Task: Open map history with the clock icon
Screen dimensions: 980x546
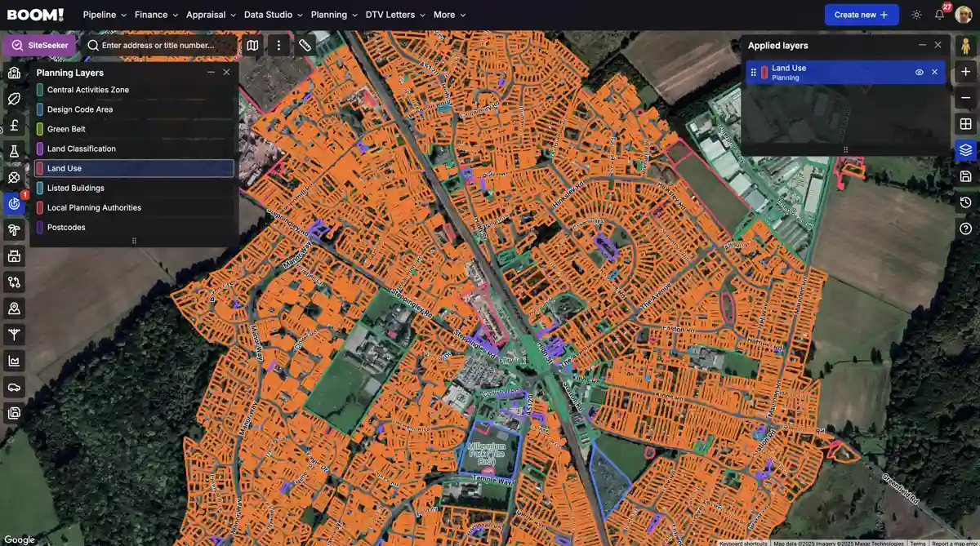Action: [x=965, y=202]
